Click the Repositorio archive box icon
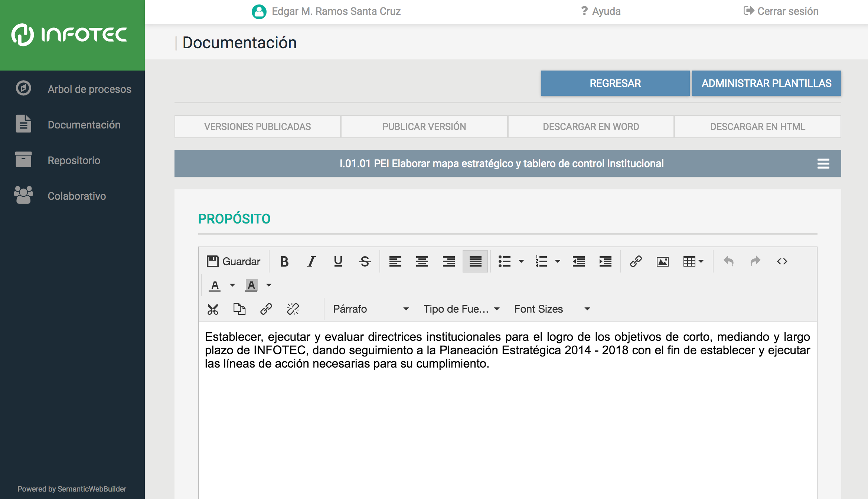This screenshot has height=499, width=868. pos(23,159)
